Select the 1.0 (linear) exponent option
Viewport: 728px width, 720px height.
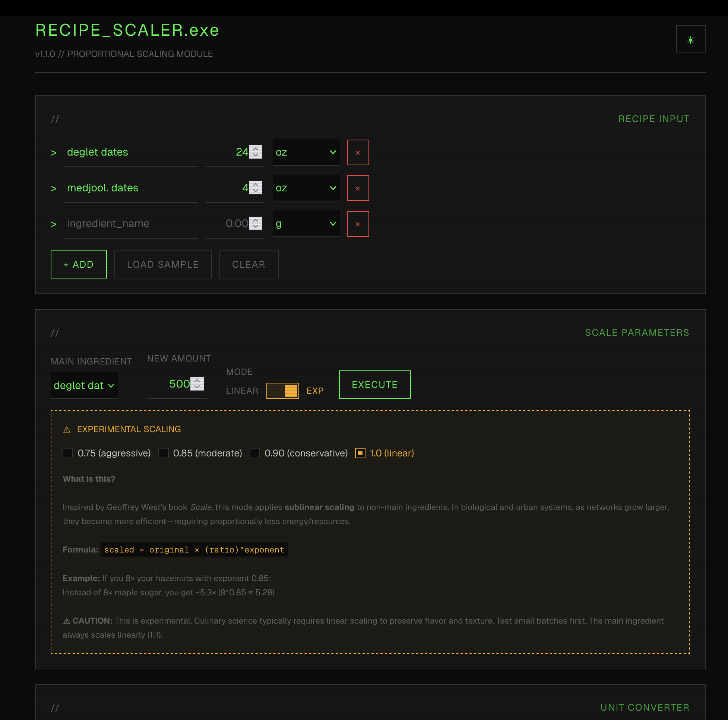(360, 453)
